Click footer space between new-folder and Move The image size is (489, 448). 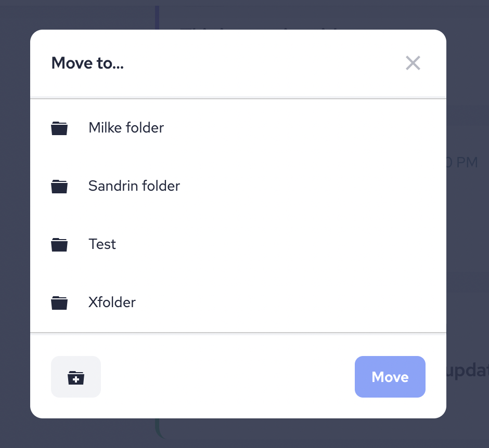(228, 377)
